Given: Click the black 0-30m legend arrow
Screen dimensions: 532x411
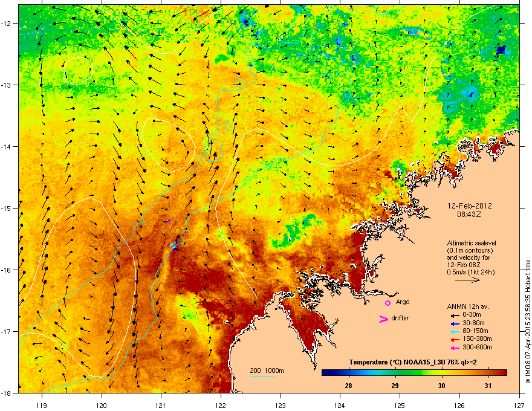Looking at the screenshot, I should pos(455,315).
